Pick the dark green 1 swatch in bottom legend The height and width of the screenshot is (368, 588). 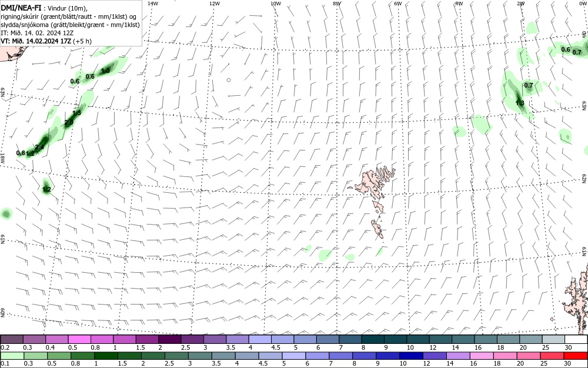(106, 355)
